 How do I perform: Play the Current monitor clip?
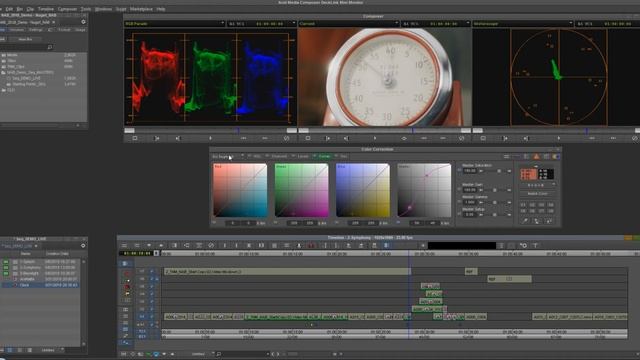click(375, 138)
